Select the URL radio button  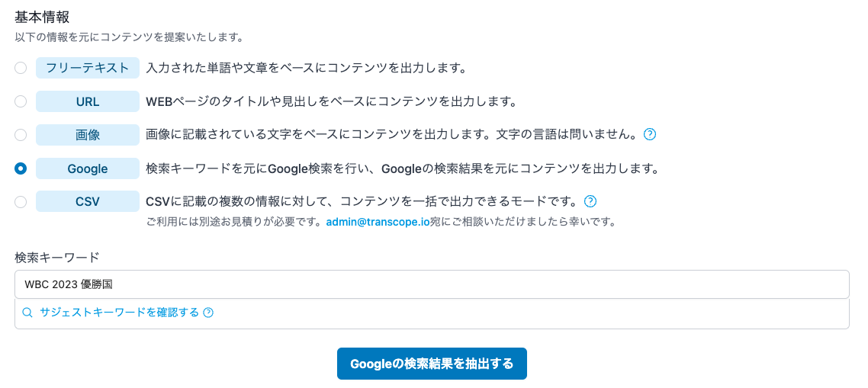(21, 101)
